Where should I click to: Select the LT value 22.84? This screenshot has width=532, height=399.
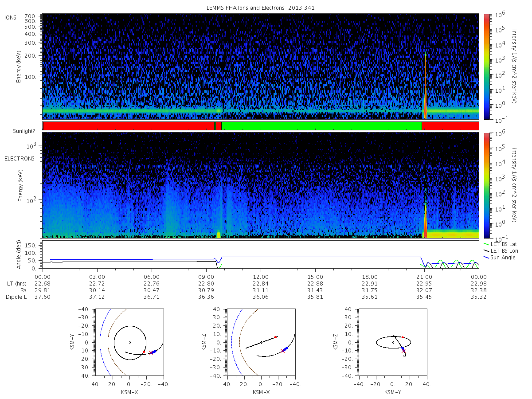(261, 283)
